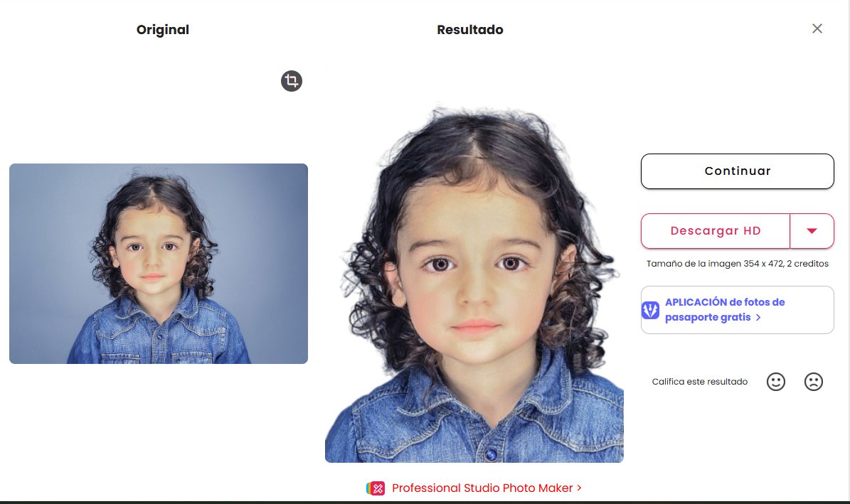850x504 pixels.
Task: Open the APLICACIÓN de fotos de pasaporte gratis link
Action: pyautogui.click(x=725, y=309)
